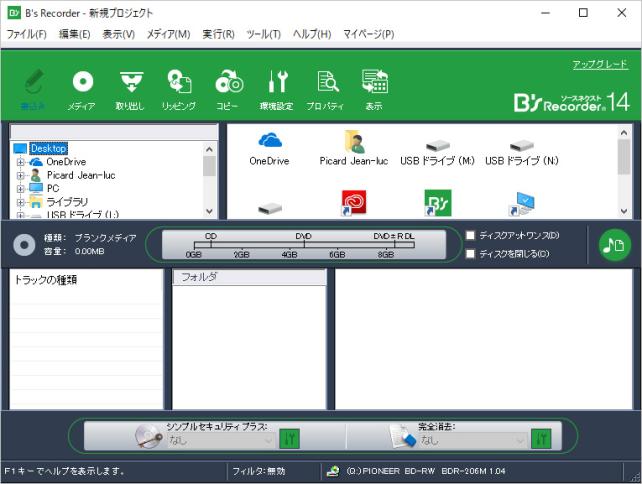
Task: Open the ヘルプ(H) menu
Action: tap(312, 34)
